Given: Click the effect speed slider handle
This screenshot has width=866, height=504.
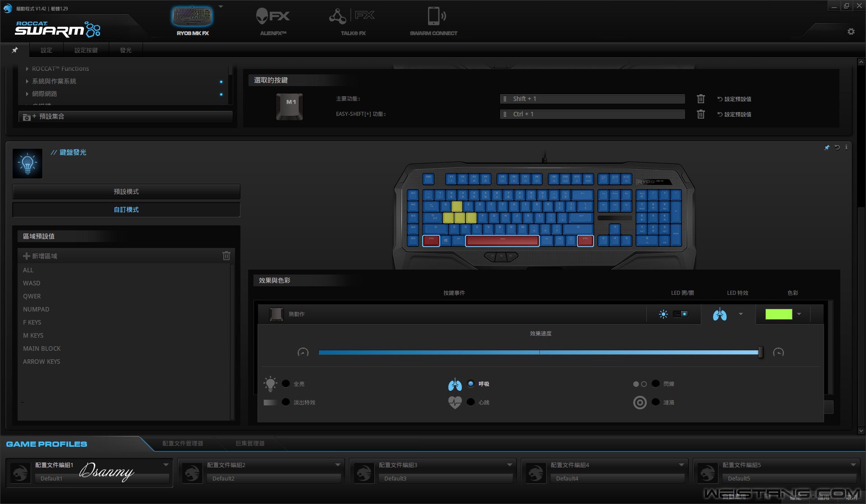Looking at the screenshot, I should pos(760,352).
